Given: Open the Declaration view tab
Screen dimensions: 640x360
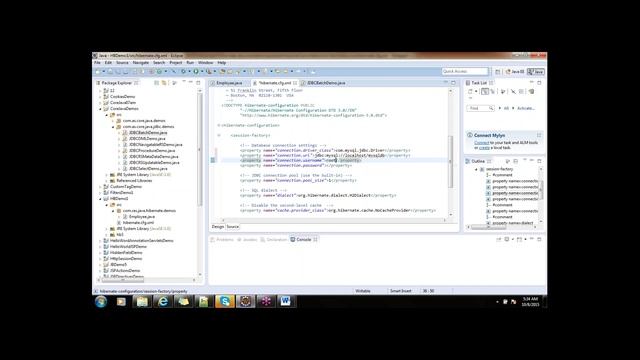Looking at the screenshot, I should tap(274, 240).
